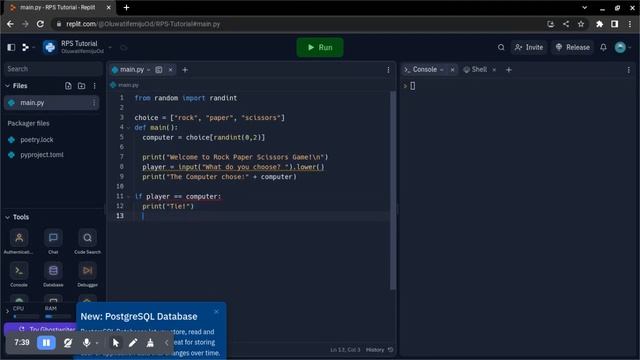
Task: Add a new editor tab with plus
Action: pyautogui.click(x=185, y=70)
